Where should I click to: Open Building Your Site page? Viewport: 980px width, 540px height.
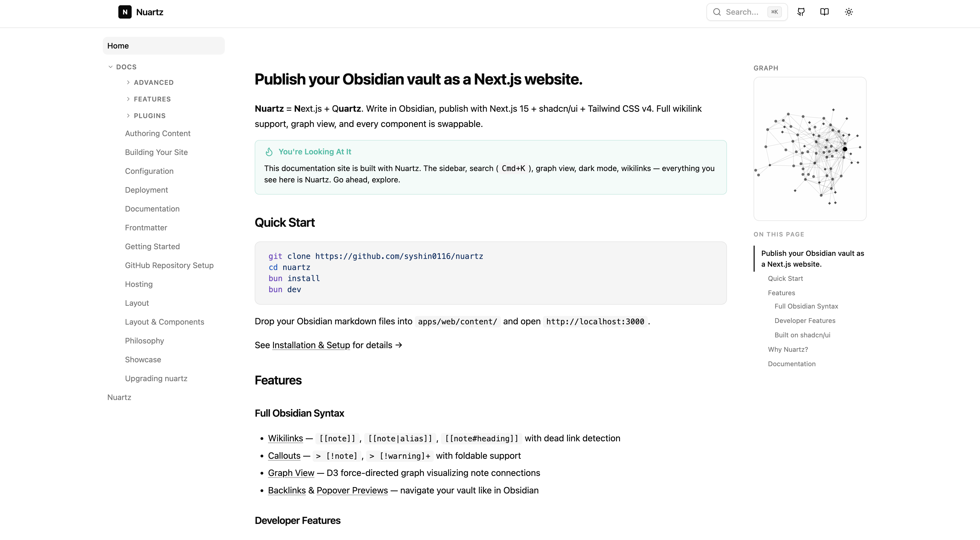(156, 152)
